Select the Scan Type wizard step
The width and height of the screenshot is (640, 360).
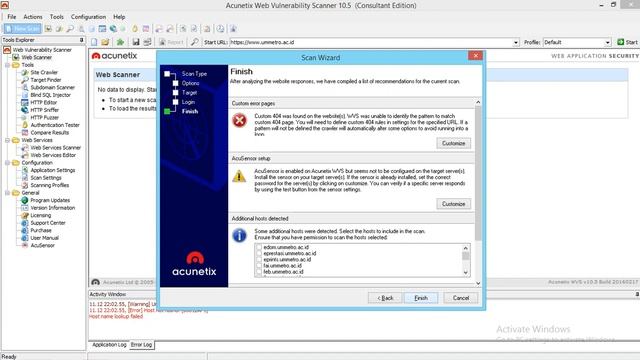pyautogui.click(x=194, y=74)
